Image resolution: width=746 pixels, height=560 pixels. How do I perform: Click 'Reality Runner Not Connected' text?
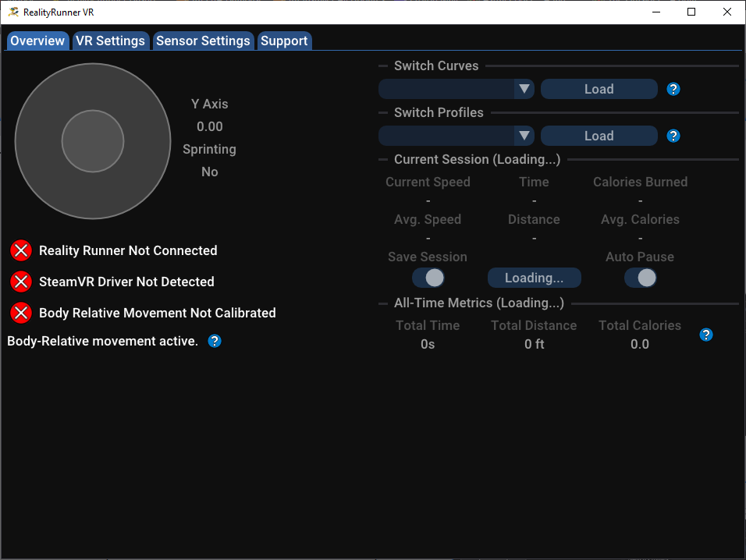coord(128,250)
